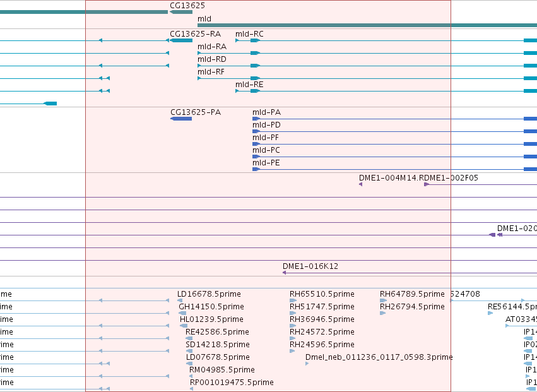The width and height of the screenshot is (537, 392).
Task: Select the RH24596.5prime EST label
Action: click(x=322, y=345)
